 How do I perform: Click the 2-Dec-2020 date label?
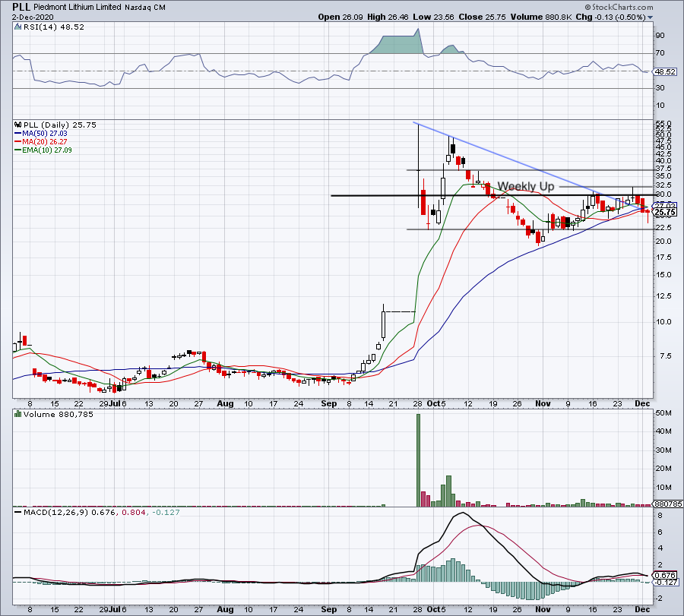[x=33, y=17]
